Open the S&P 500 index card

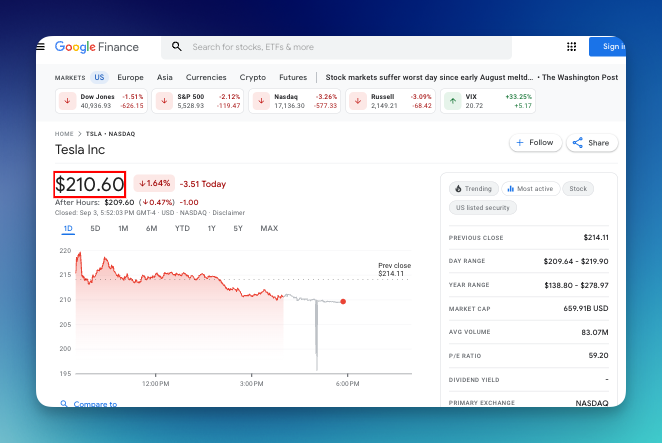[x=198, y=101]
